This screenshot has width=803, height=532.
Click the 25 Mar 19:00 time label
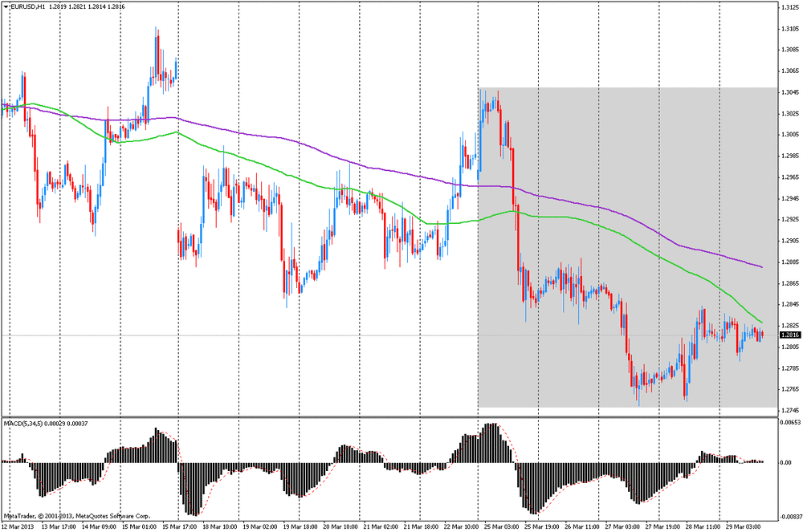pos(540,526)
